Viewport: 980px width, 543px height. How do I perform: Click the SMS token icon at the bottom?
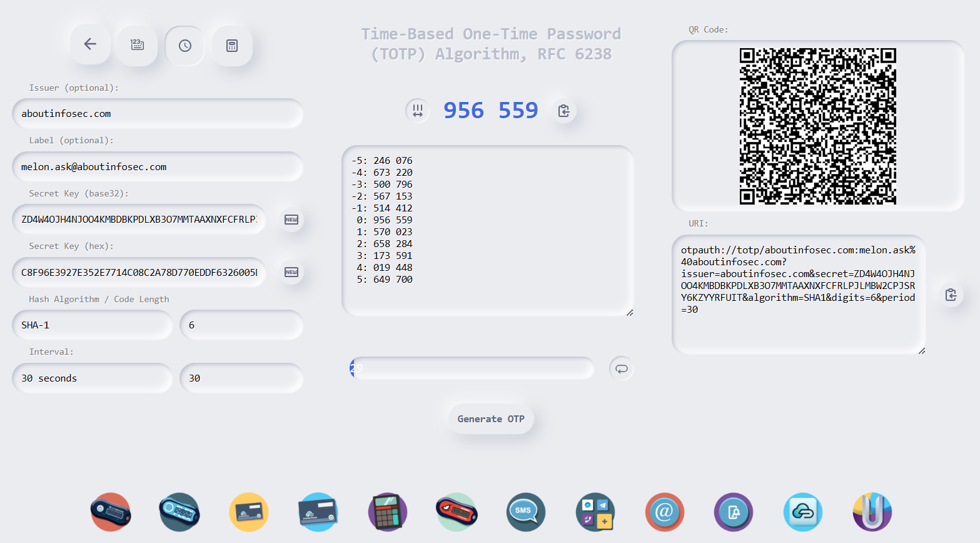[x=525, y=512]
